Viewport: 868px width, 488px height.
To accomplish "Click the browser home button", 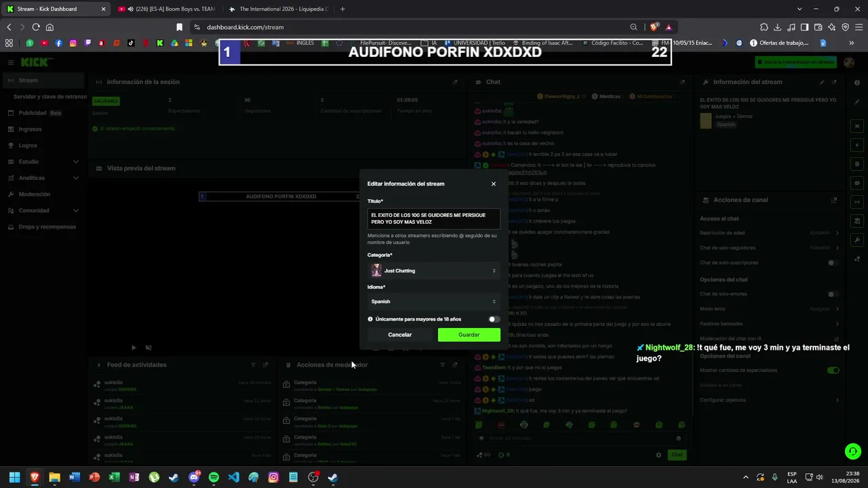I will coord(50,27).
